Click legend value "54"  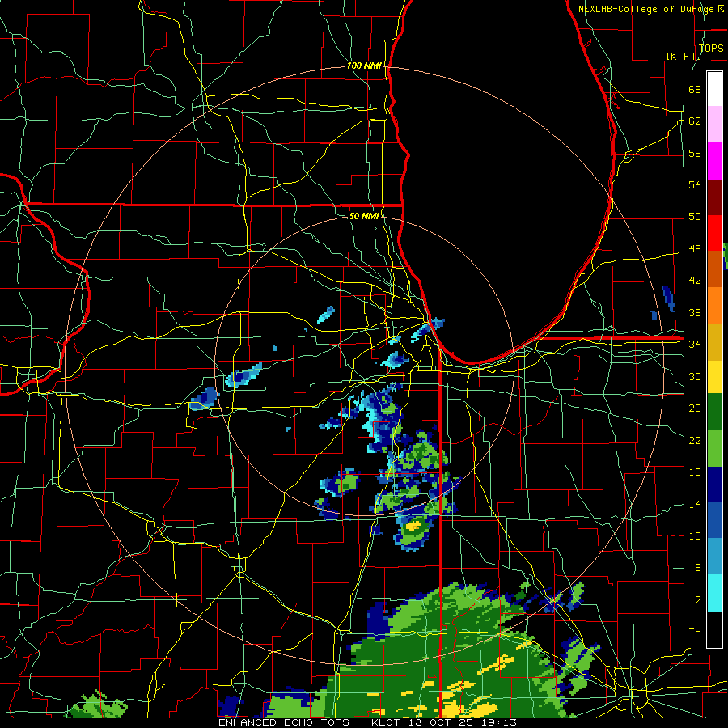[x=695, y=184]
